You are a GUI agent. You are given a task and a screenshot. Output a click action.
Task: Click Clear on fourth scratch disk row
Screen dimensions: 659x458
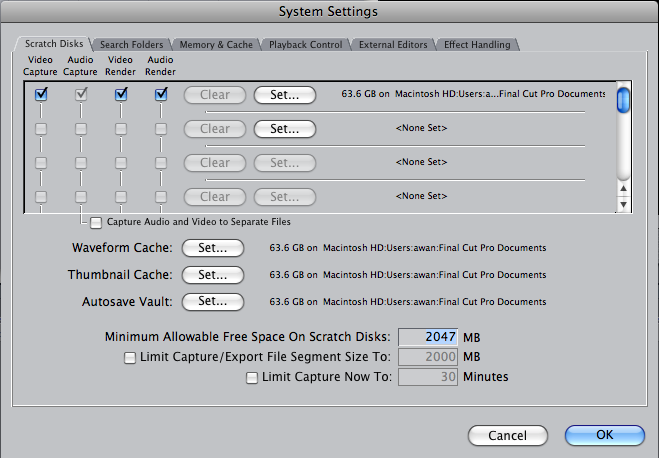(215, 197)
